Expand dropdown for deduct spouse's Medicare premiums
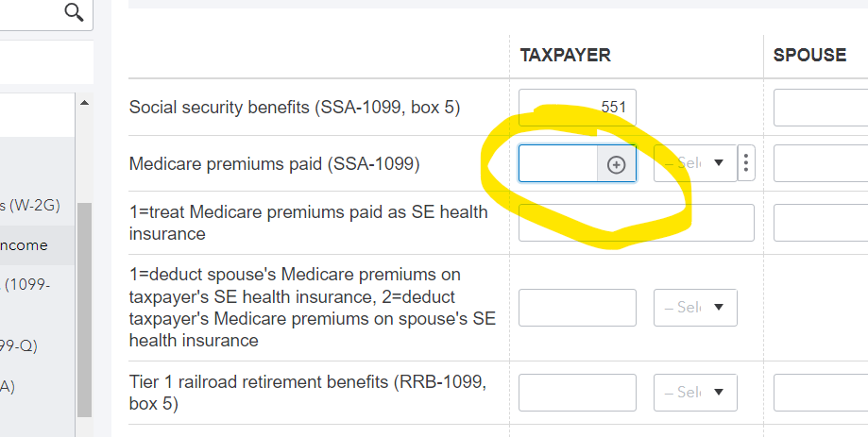 tap(695, 308)
